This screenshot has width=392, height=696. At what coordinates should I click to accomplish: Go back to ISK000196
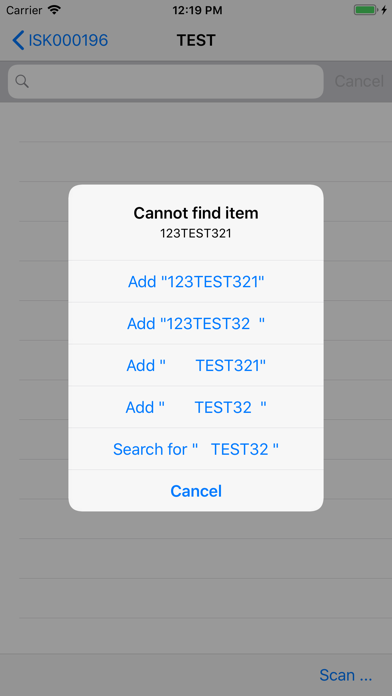[60, 40]
